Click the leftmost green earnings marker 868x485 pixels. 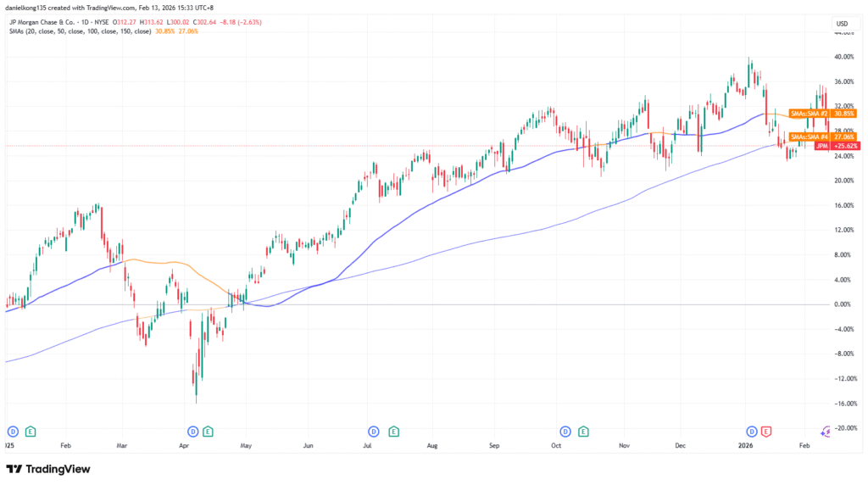pyautogui.click(x=31, y=431)
